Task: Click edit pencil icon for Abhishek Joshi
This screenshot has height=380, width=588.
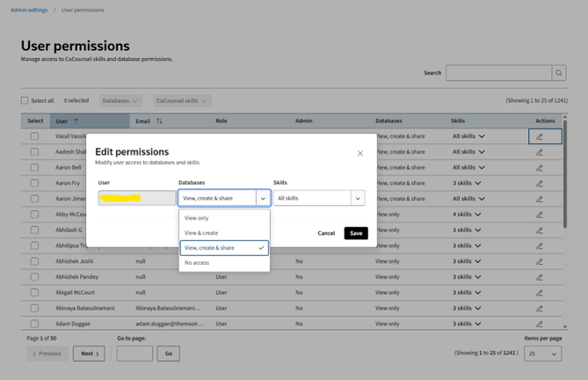Action: tap(540, 261)
